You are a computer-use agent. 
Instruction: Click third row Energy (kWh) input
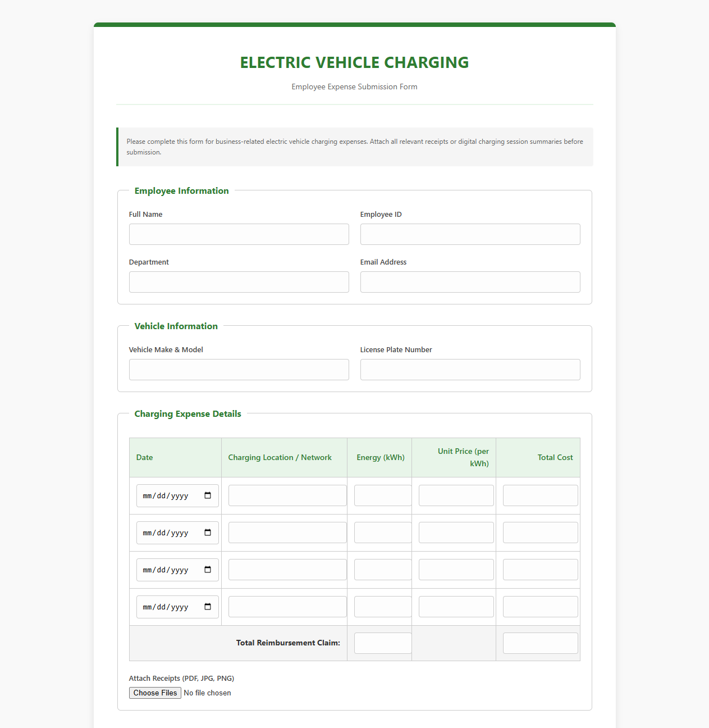pyautogui.click(x=383, y=570)
